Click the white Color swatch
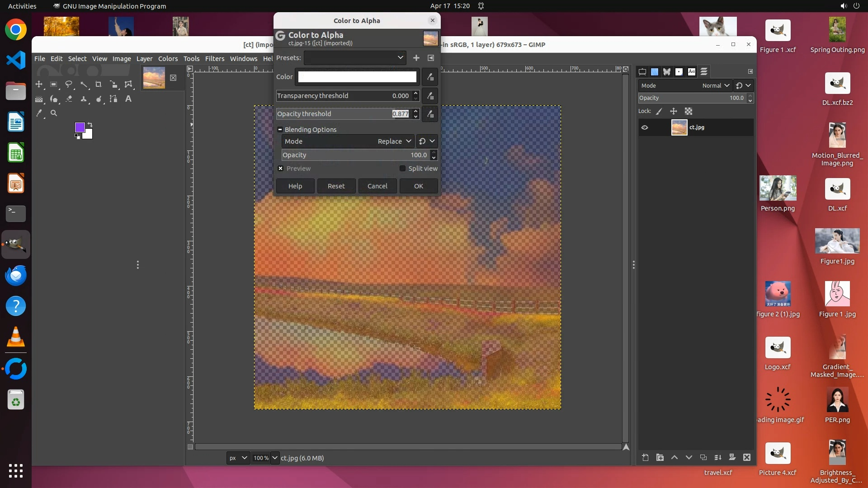The image size is (868, 488). click(357, 77)
